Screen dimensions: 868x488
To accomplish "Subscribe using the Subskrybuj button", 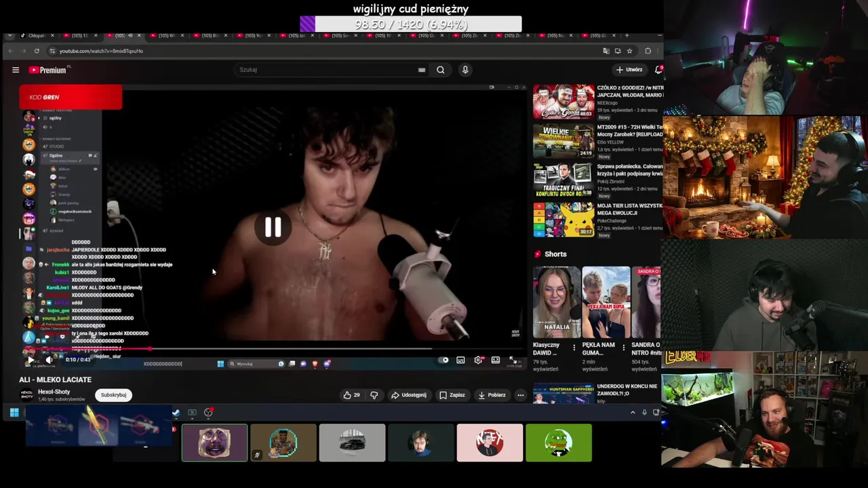I will point(113,395).
